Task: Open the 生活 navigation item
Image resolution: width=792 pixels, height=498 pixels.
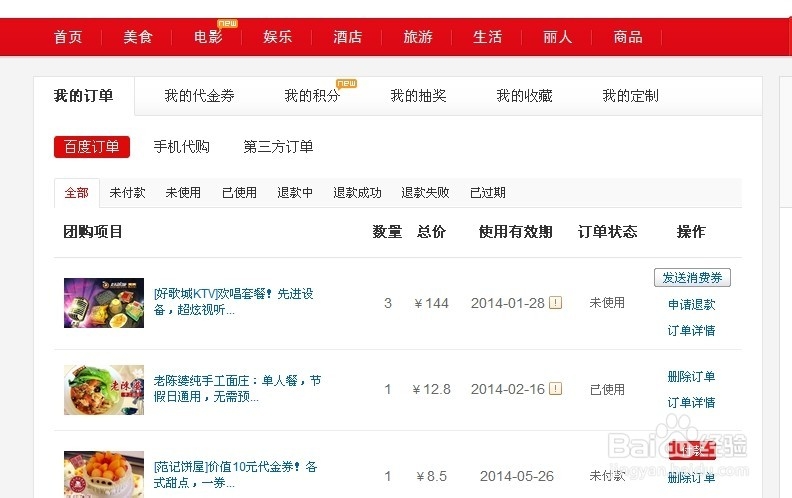Action: pyautogui.click(x=487, y=37)
